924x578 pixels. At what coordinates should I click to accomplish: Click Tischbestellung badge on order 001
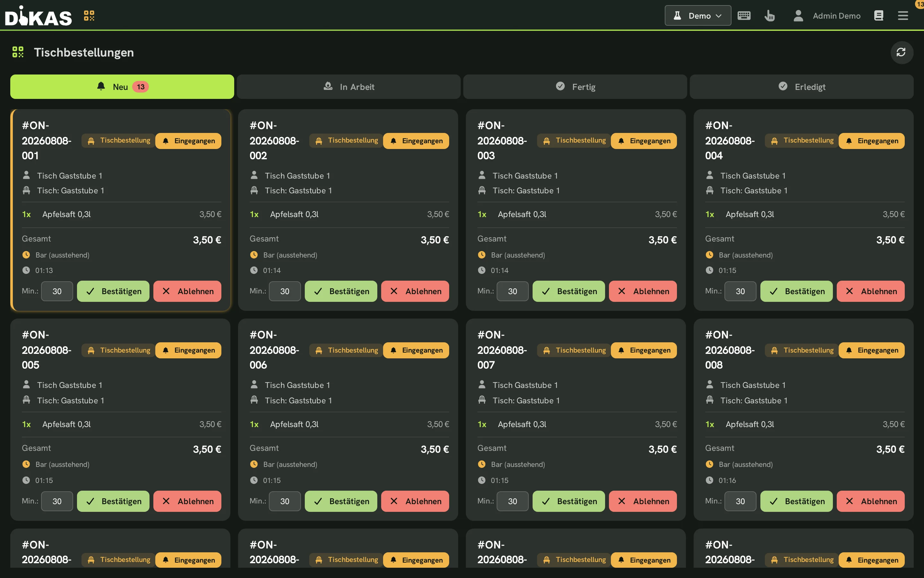pyautogui.click(x=118, y=141)
